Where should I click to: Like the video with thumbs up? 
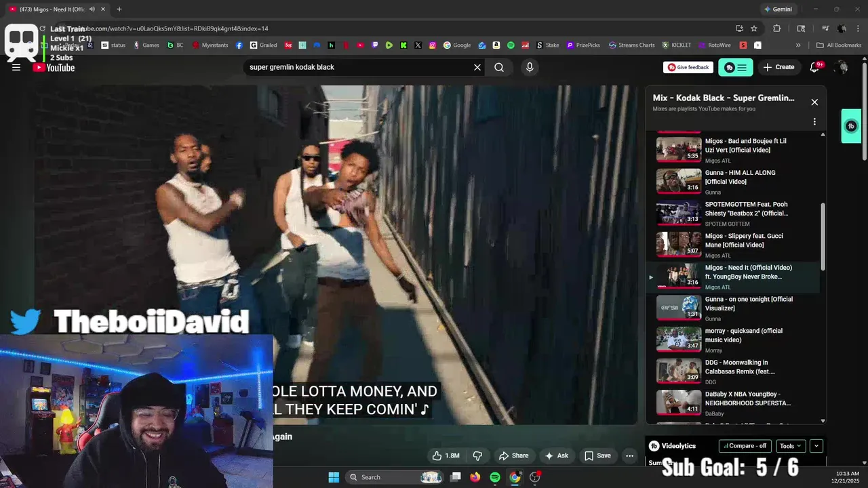(x=446, y=455)
